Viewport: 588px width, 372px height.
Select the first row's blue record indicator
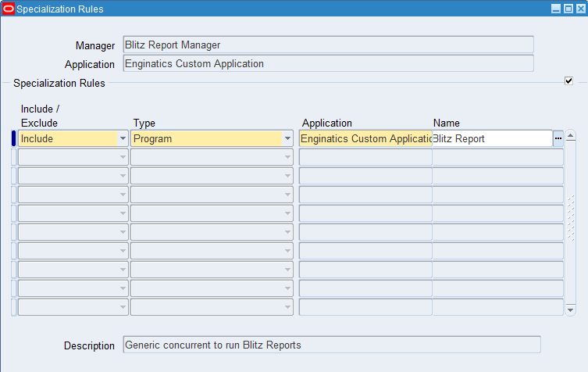point(13,138)
